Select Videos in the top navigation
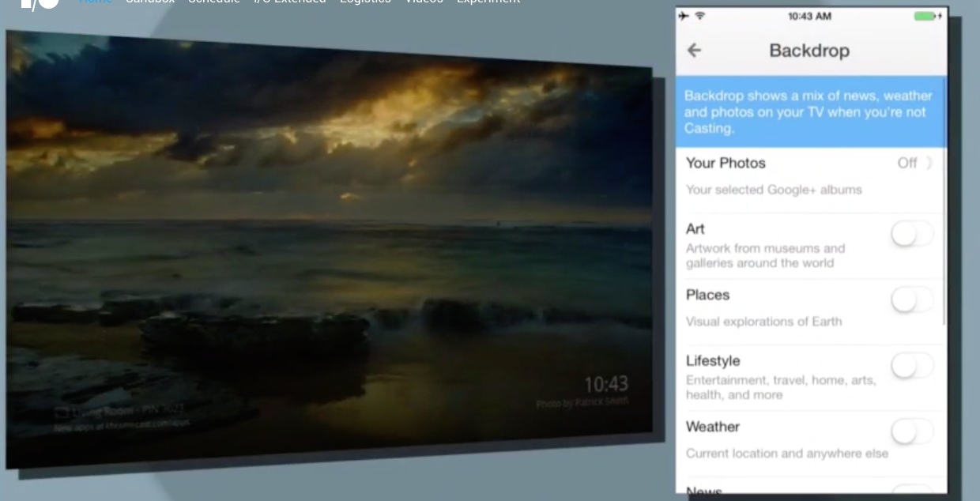Screen dimensions: 980x501 tap(424, 2)
